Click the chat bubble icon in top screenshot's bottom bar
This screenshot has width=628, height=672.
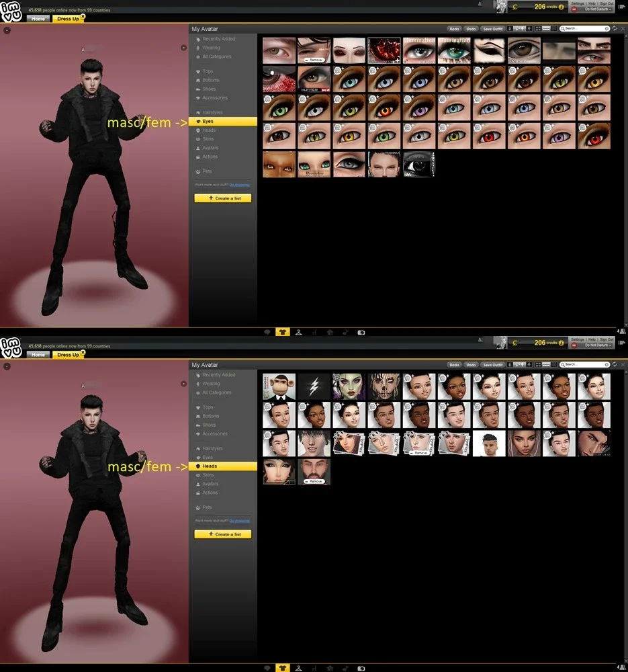pos(267,332)
